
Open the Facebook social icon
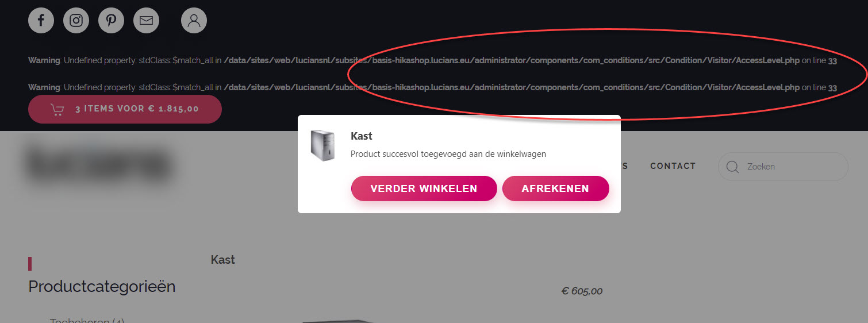(x=41, y=21)
